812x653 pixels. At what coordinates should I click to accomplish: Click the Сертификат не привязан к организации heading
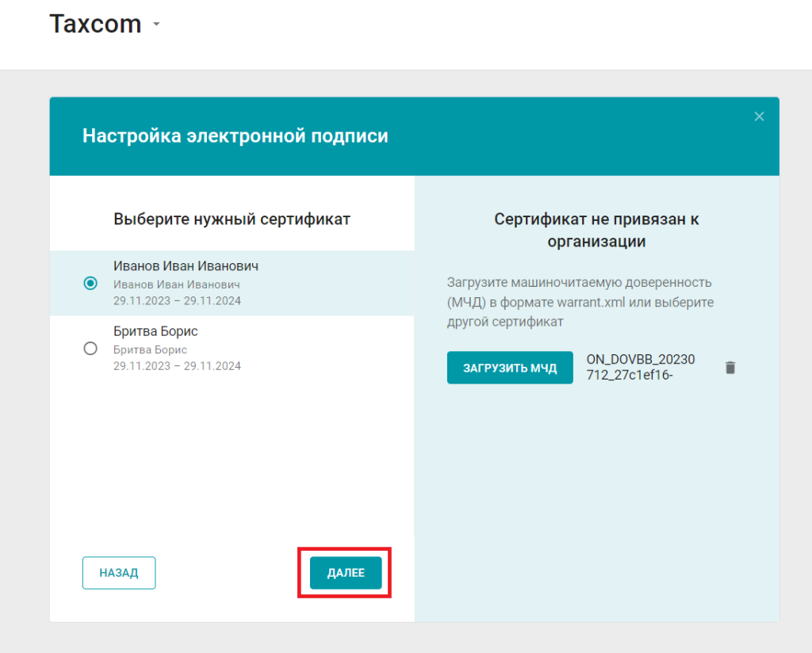(596, 230)
